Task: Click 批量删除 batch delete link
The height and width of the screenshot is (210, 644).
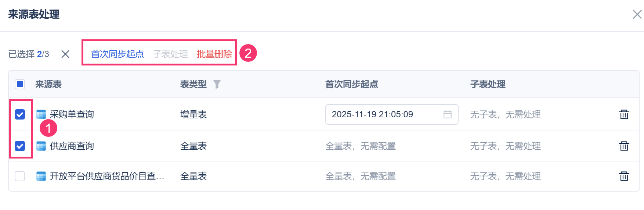Action: [x=214, y=54]
